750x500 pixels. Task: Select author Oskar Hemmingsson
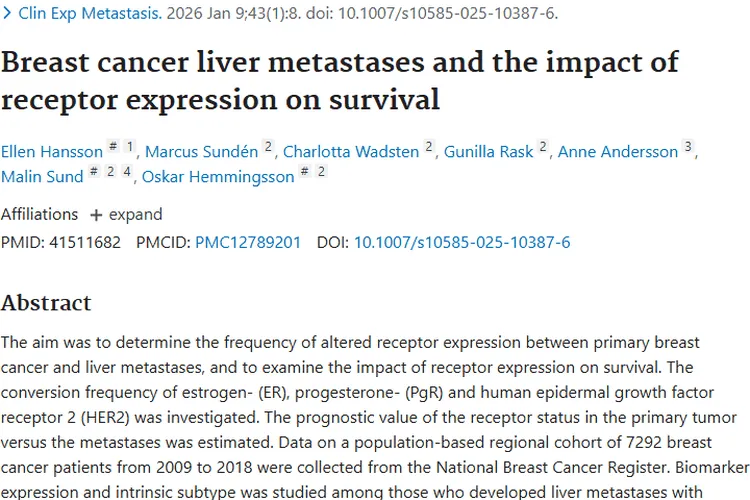pos(218,177)
